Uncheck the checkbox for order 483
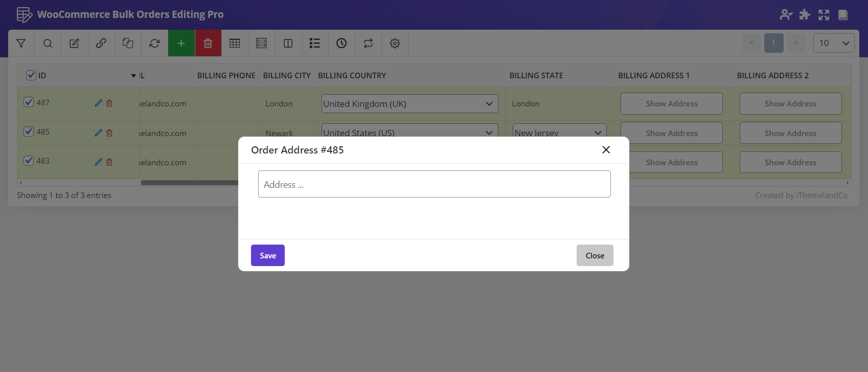 coord(29,161)
